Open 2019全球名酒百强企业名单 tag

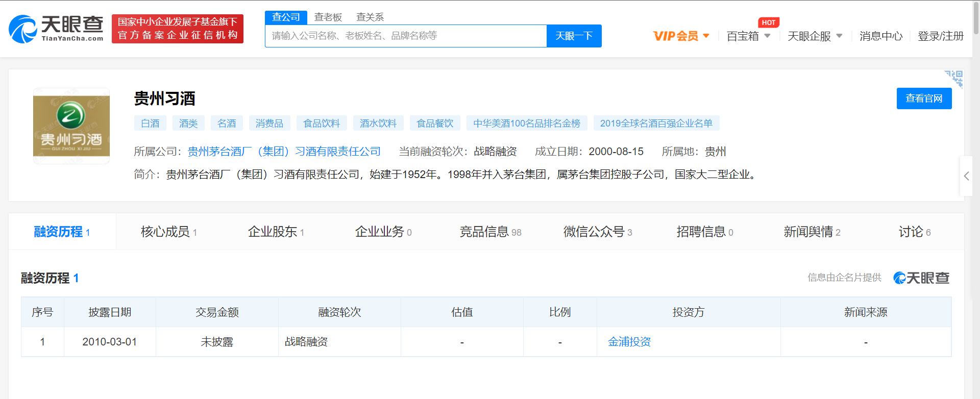[656, 123]
